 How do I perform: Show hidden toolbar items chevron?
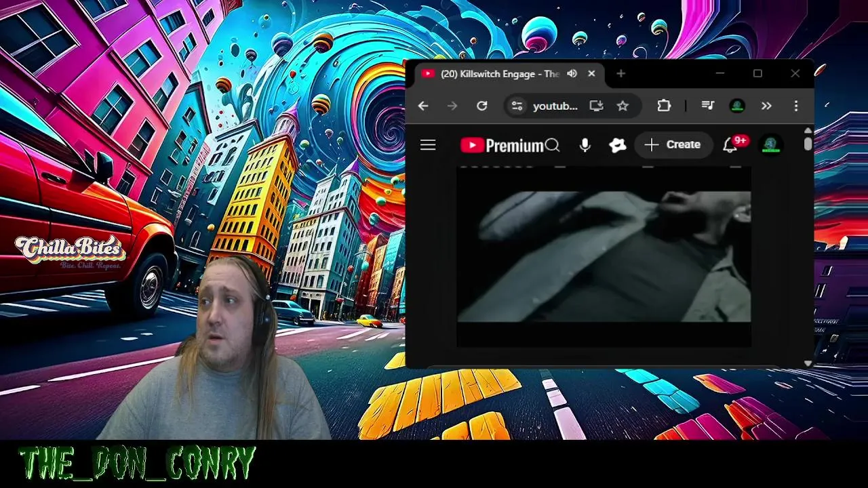click(766, 106)
